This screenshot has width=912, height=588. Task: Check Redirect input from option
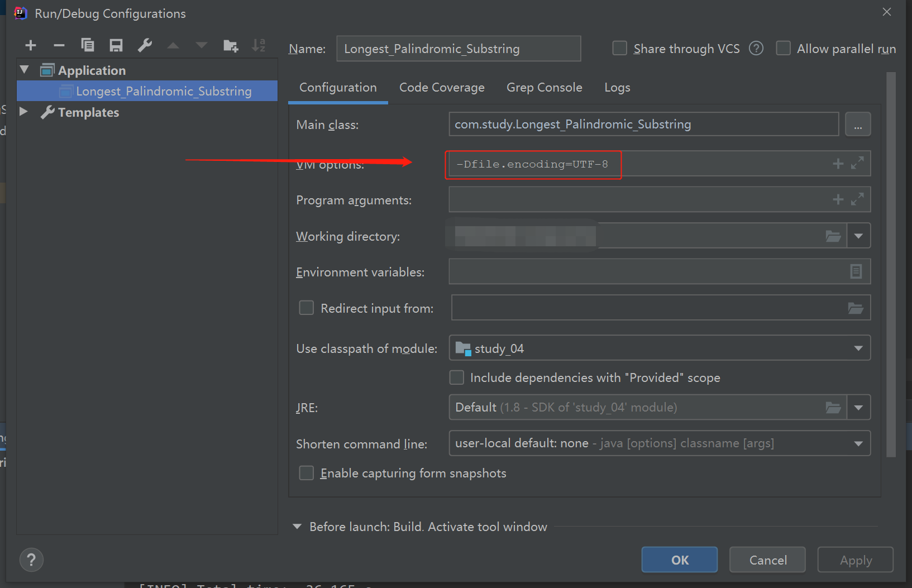307,308
